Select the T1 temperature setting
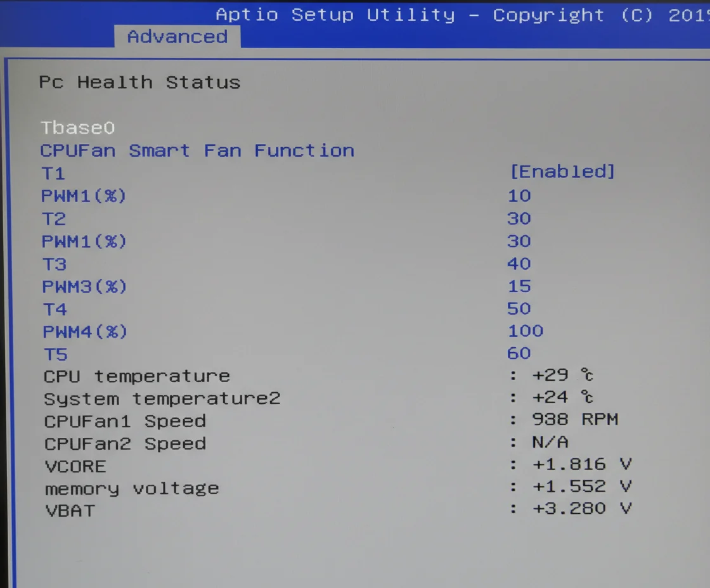Image resolution: width=710 pixels, height=588 pixels. pos(53,174)
